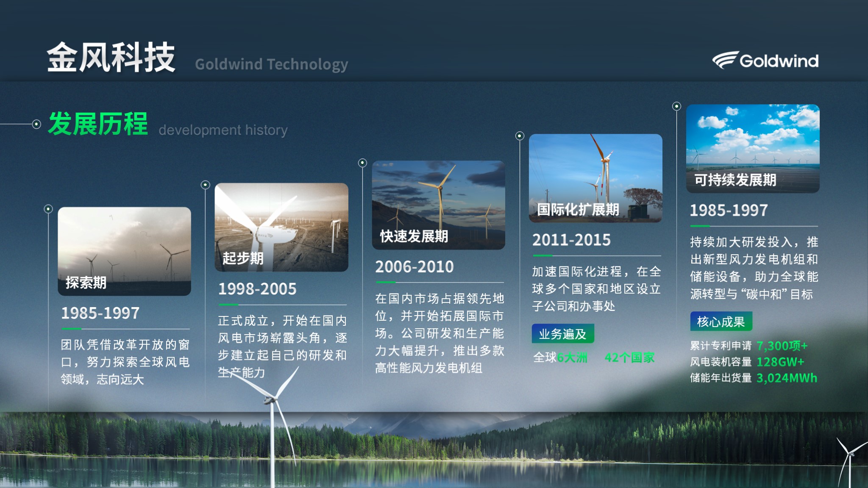Click the Goldwind logo at top right

click(x=765, y=61)
